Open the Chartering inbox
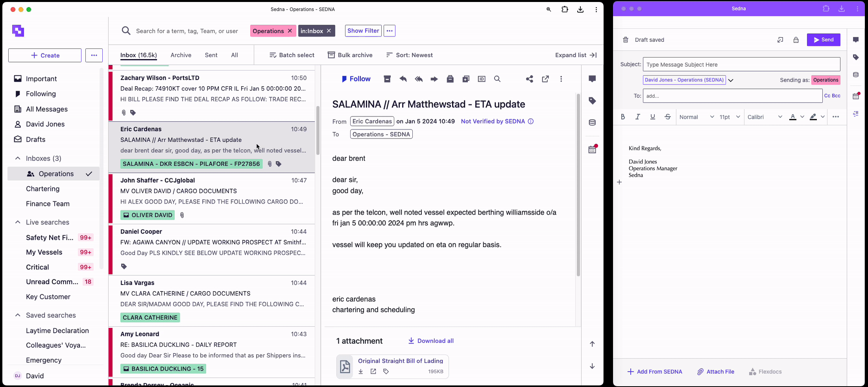The height and width of the screenshot is (387, 868). (x=42, y=189)
